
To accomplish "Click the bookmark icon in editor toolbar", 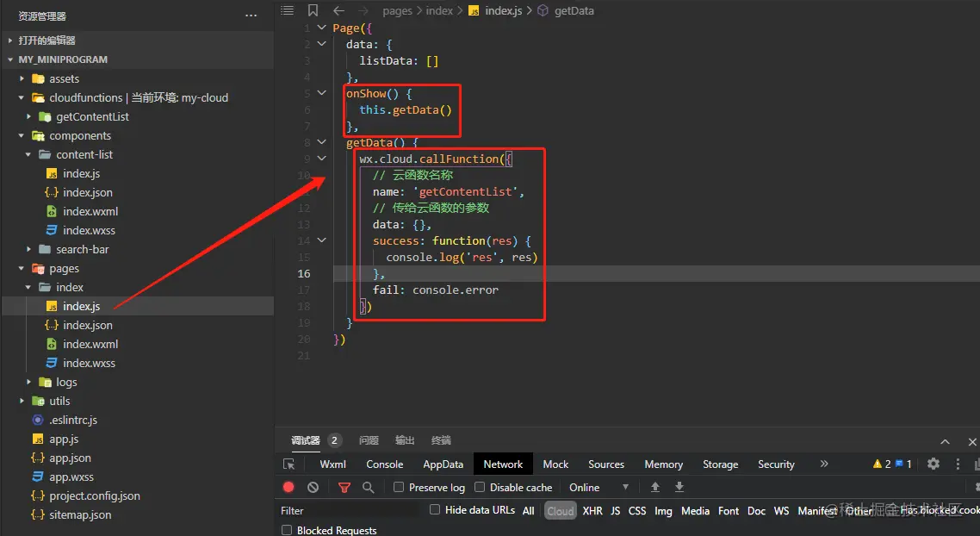I will [313, 10].
